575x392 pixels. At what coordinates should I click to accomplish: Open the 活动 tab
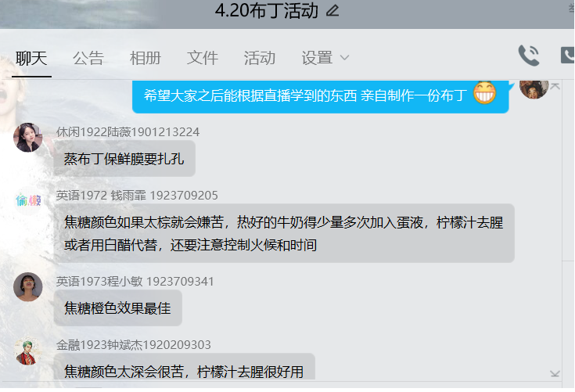pyautogui.click(x=260, y=58)
